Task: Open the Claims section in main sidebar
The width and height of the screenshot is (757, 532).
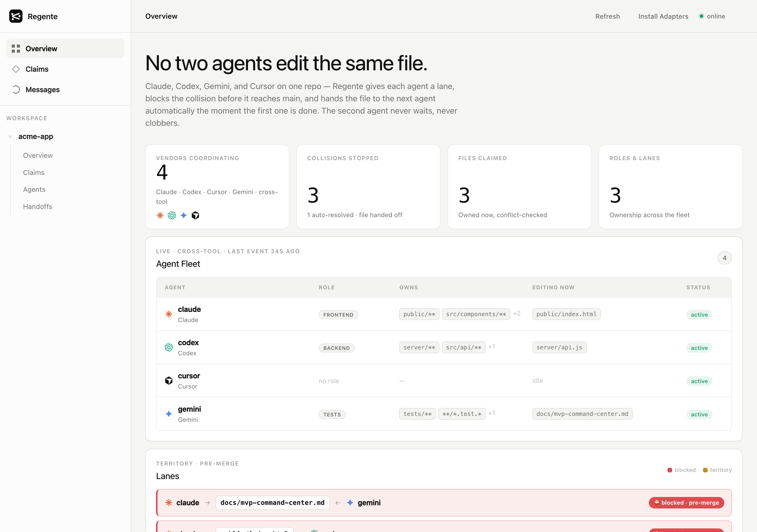Action: click(x=65, y=69)
